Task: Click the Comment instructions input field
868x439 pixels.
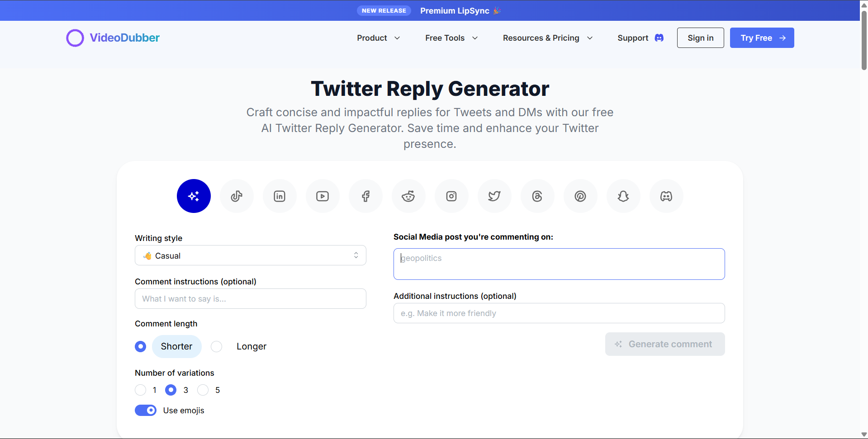Action: click(250, 298)
